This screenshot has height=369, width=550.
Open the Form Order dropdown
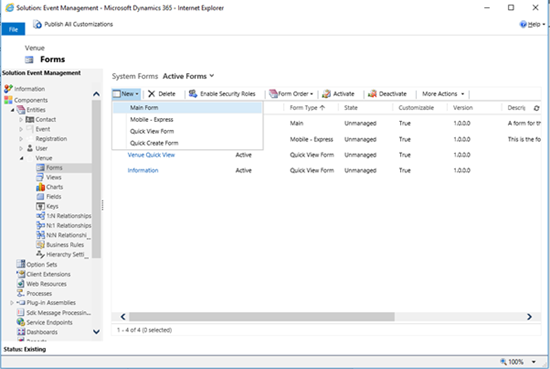291,94
